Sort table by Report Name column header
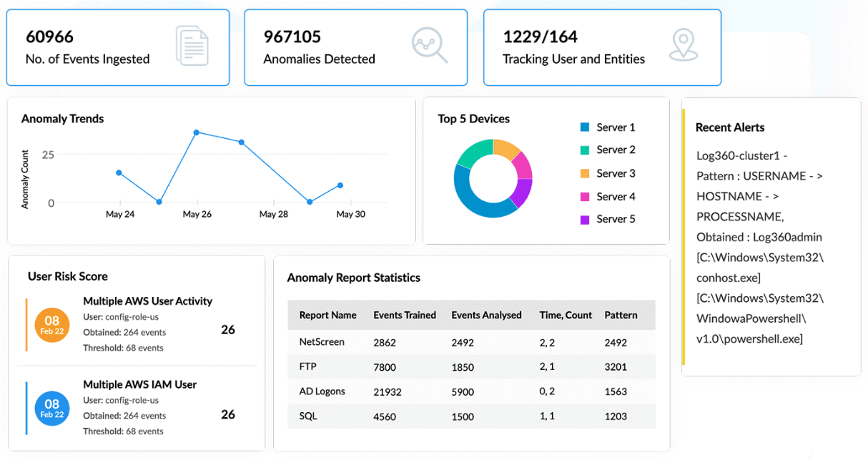This screenshot has width=868, height=458. (327, 315)
